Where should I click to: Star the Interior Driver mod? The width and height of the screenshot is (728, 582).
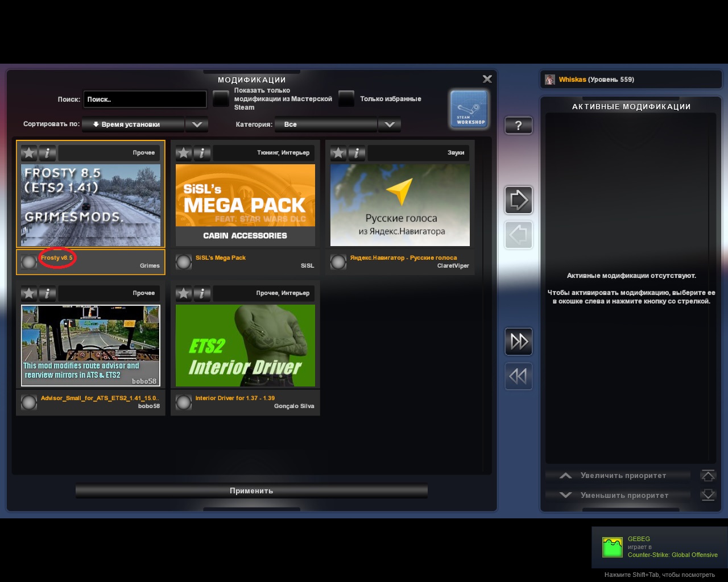184,293
